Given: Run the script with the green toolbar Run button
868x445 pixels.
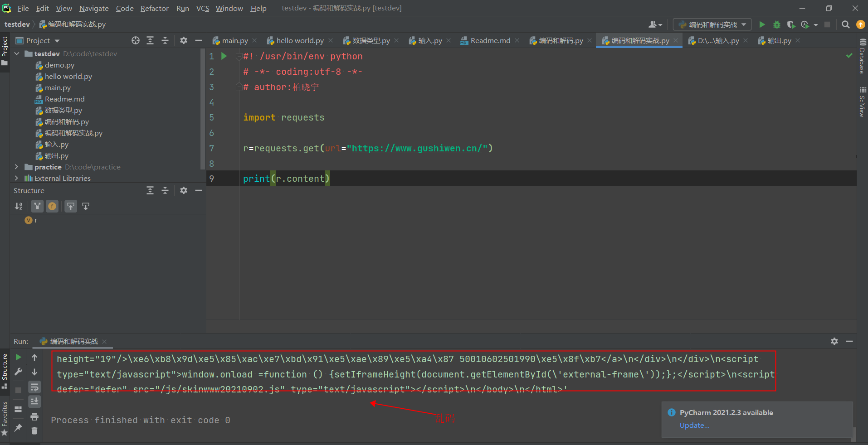Looking at the screenshot, I should [x=762, y=24].
